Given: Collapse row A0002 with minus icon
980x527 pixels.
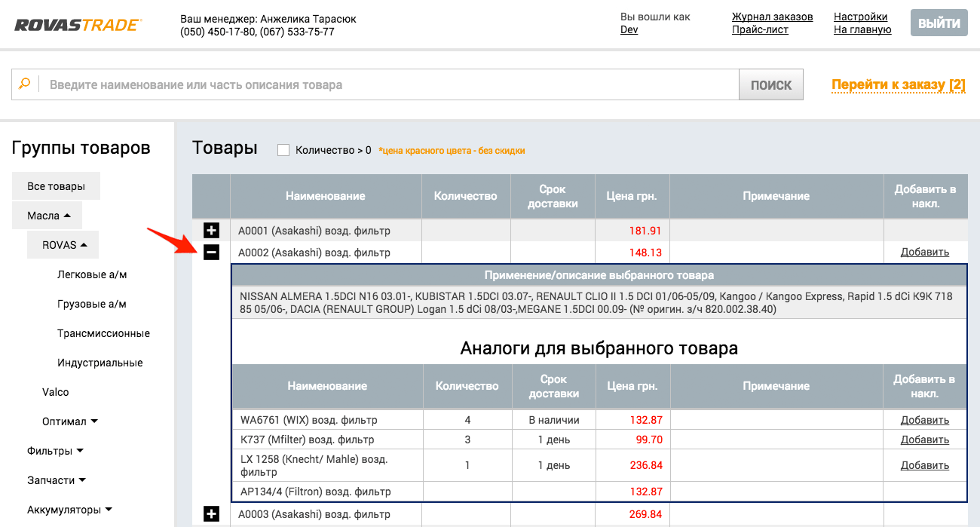Looking at the screenshot, I should (211, 253).
